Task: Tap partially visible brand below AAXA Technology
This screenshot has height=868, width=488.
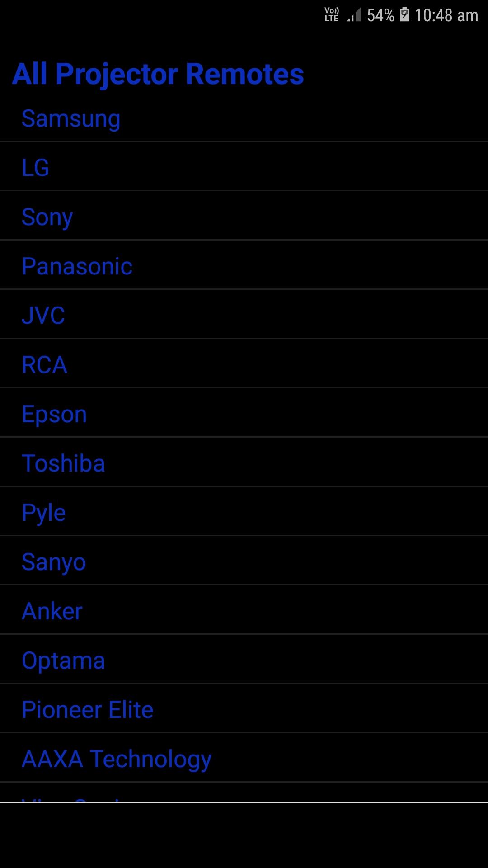Action: click(244, 792)
